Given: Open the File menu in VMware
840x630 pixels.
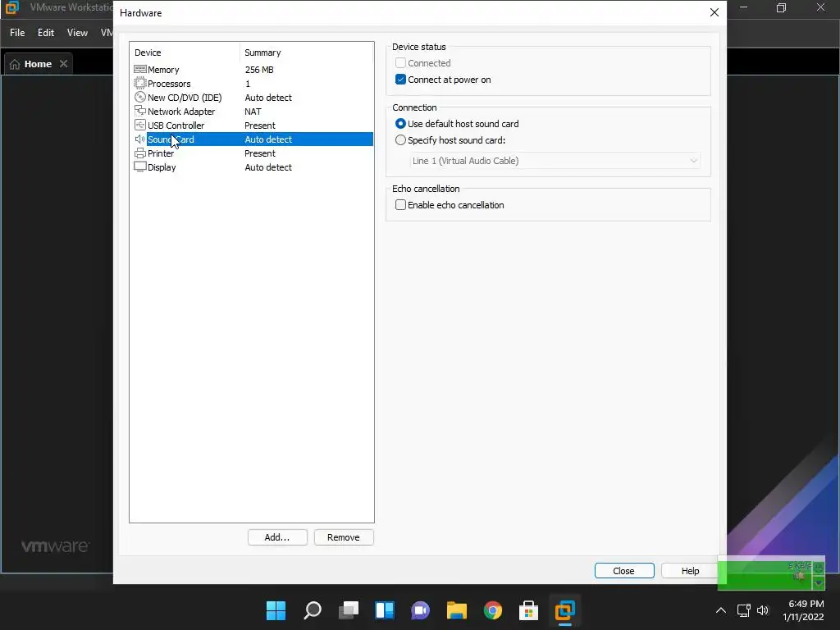Looking at the screenshot, I should tap(17, 33).
